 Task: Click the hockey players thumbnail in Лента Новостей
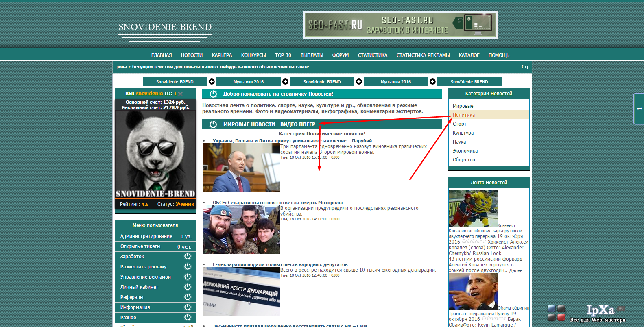point(473,209)
